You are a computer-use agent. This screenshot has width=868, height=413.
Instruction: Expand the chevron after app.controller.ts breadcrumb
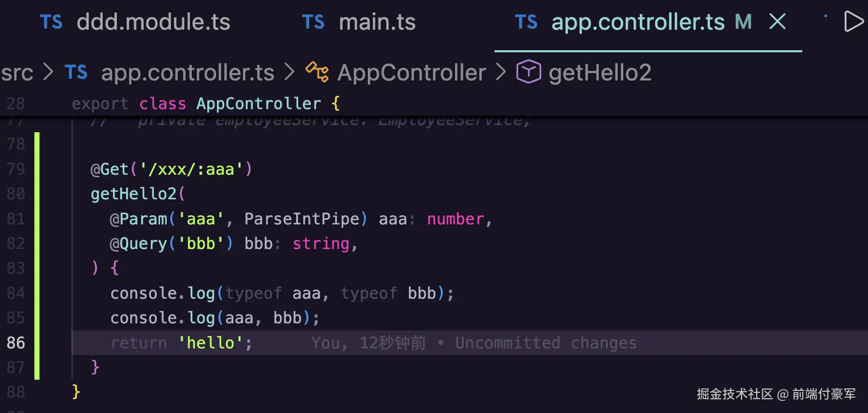coord(289,72)
